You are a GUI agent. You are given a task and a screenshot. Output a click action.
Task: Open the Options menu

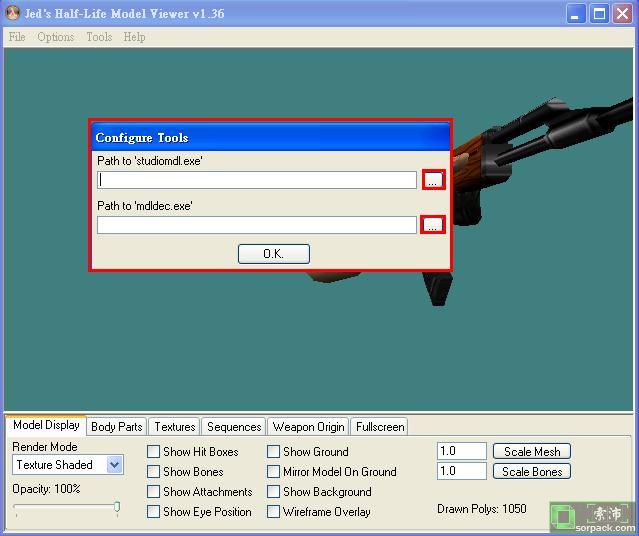(x=56, y=37)
